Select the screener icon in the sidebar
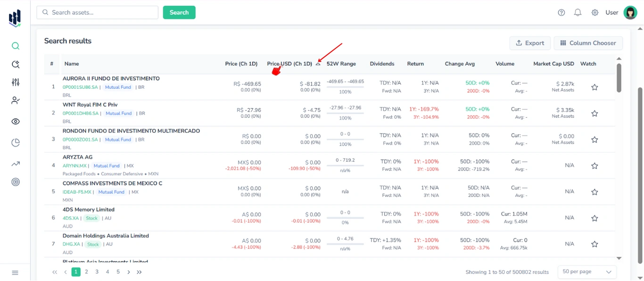Screen dimensions: 644x281 [15, 64]
